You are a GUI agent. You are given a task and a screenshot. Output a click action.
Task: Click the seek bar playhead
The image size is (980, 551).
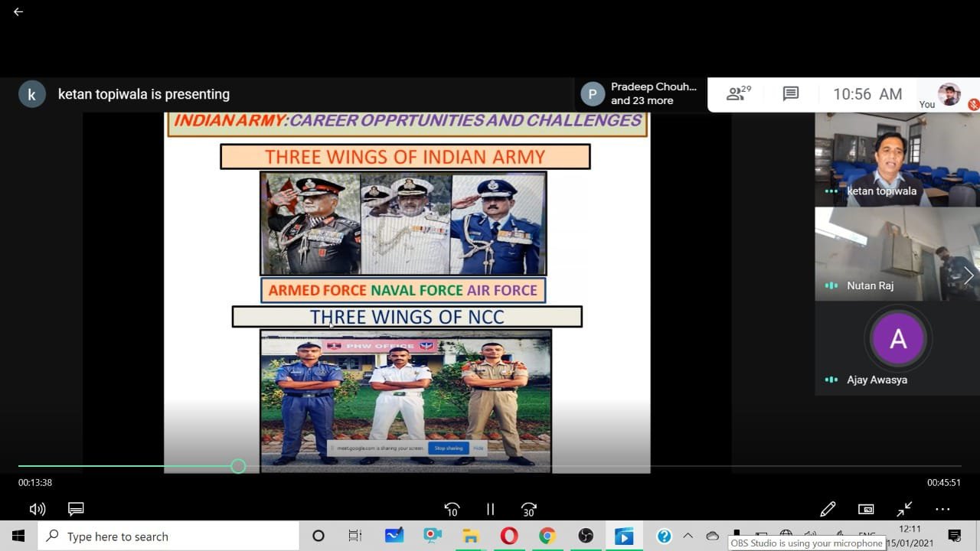tap(238, 466)
